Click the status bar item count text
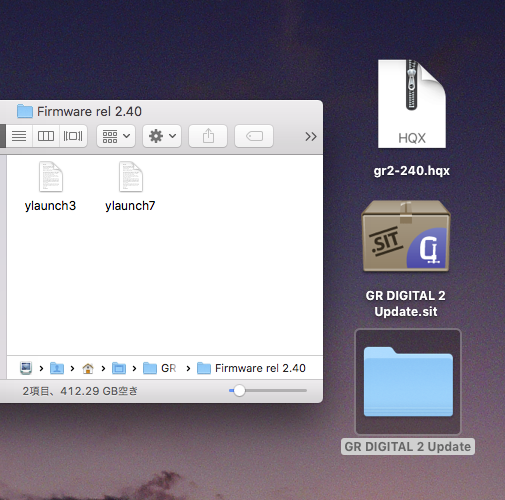 pyautogui.click(x=80, y=391)
